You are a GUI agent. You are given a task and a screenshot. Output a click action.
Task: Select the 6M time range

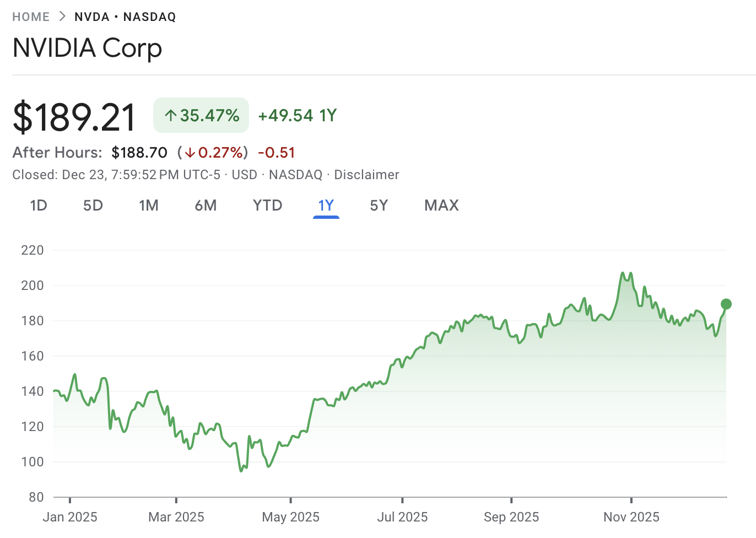click(x=206, y=205)
